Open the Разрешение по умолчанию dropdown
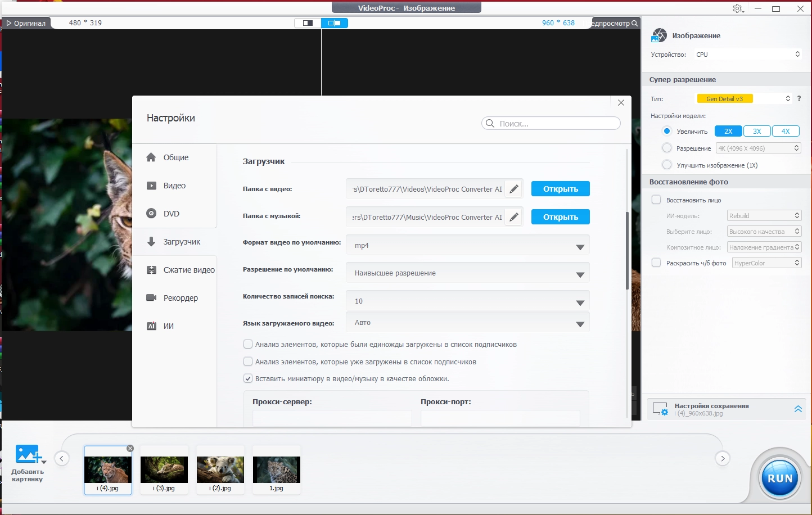The width and height of the screenshot is (812, 515). point(468,273)
